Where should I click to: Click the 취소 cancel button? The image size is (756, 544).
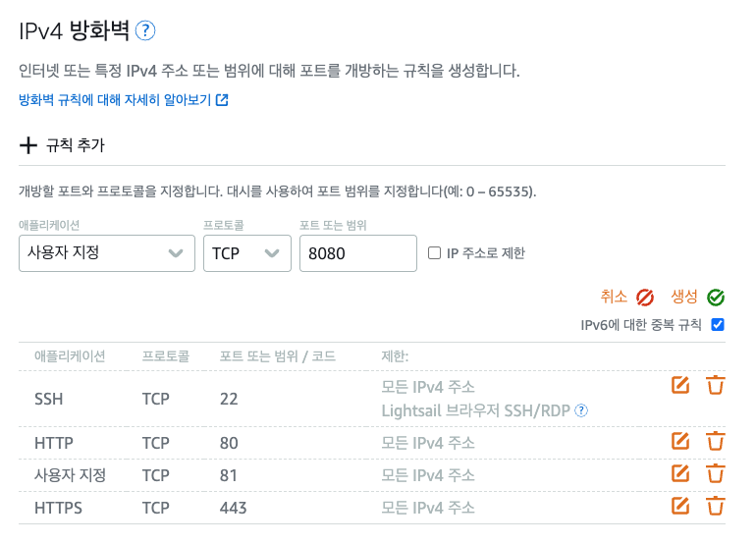626,297
